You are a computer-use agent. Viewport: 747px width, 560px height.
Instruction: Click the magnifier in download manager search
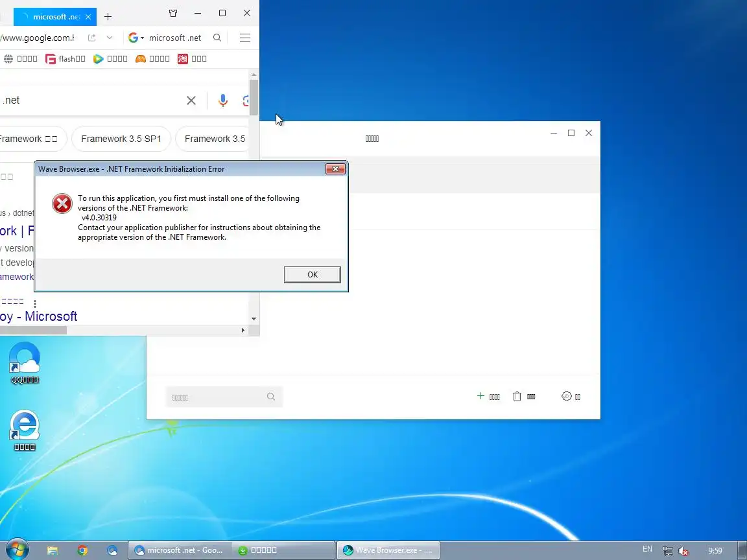[x=271, y=397]
